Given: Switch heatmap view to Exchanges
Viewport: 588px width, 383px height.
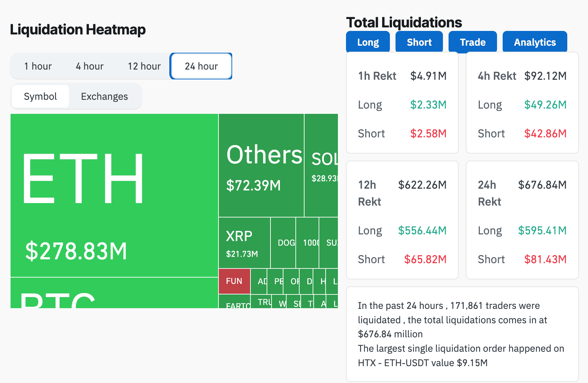Looking at the screenshot, I should (x=104, y=96).
